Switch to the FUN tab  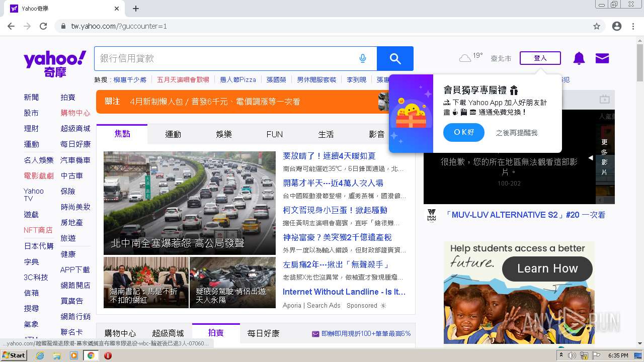click(275, 134)
